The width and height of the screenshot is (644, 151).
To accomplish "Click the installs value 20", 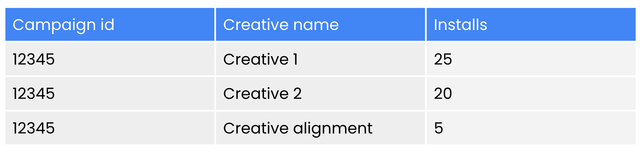I will point(443,94).
